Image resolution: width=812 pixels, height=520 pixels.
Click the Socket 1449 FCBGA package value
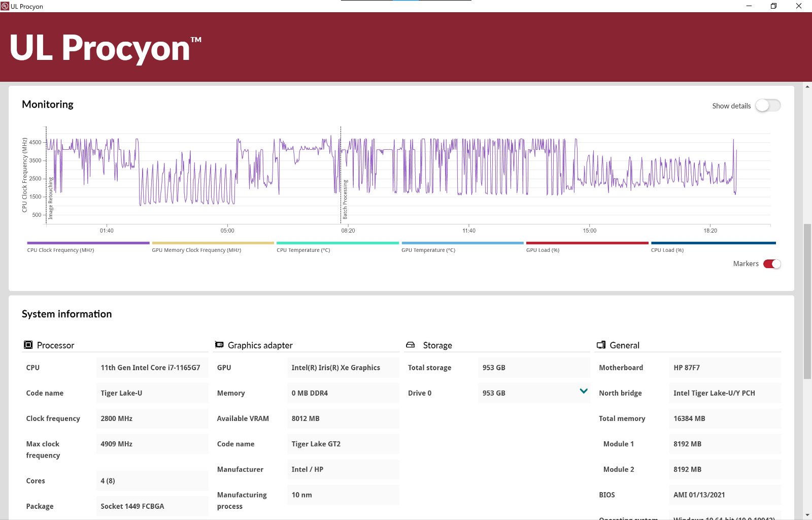coord(152,506)
